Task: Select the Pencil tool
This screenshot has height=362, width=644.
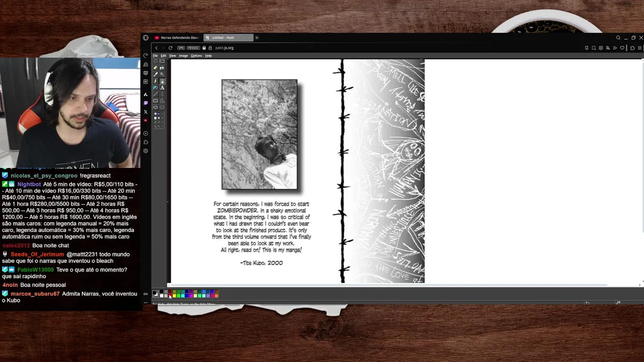Action: coord(155,81)
